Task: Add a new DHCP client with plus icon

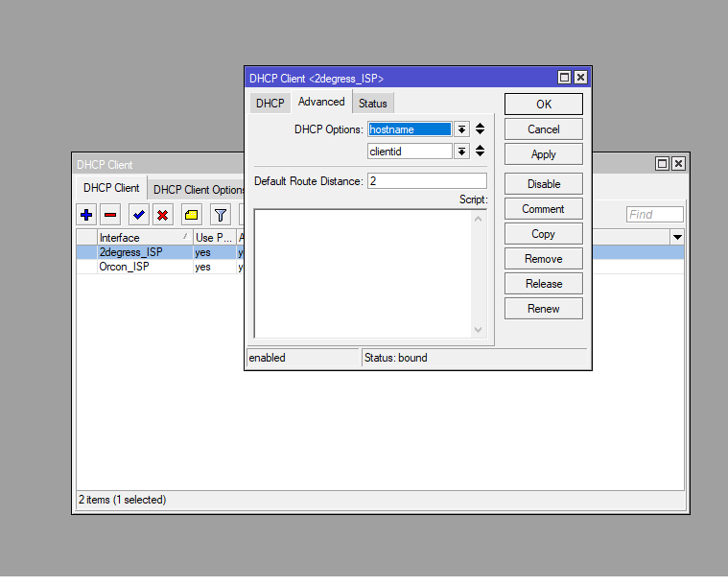Action: (86, 215)
